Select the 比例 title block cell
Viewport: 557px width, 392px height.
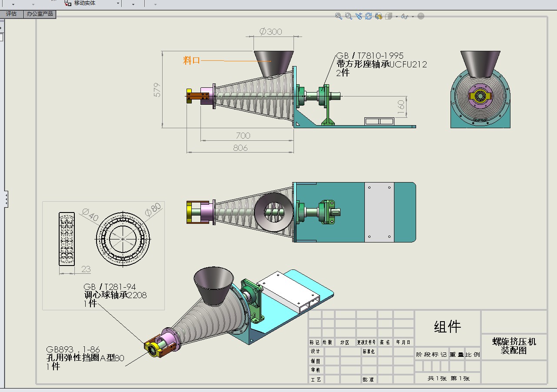473,354
